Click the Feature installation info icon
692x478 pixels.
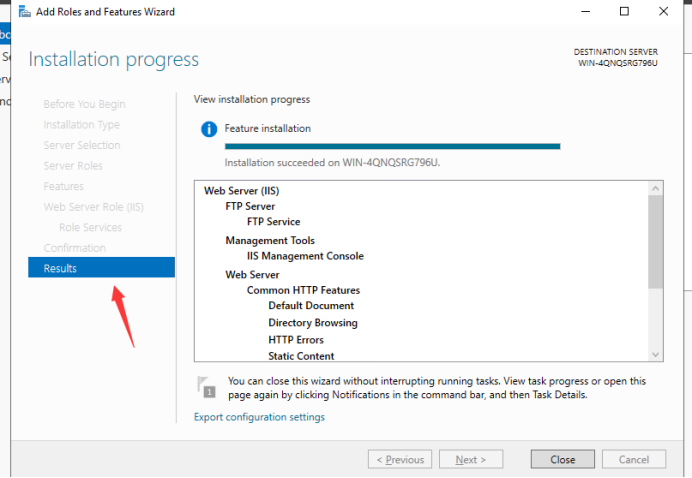click(209, 129)
